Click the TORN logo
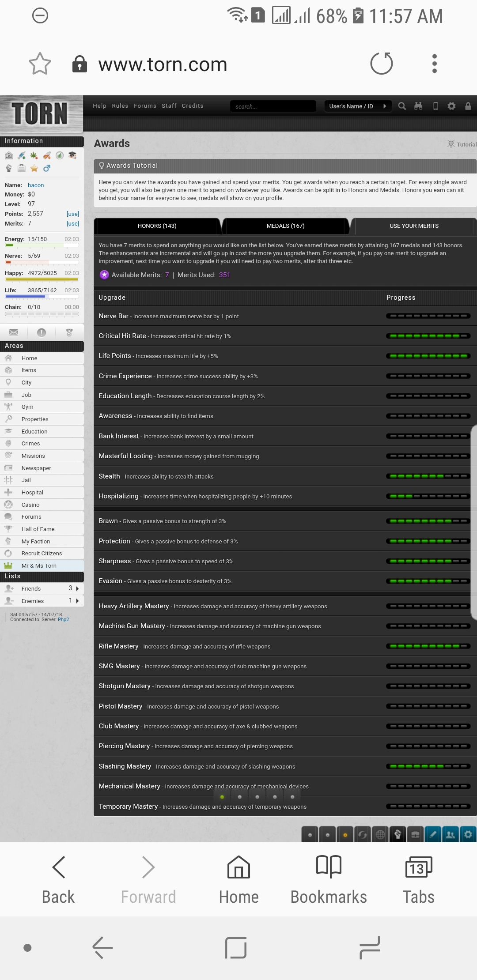The image size is (477, 980). (x=40, y=113)
